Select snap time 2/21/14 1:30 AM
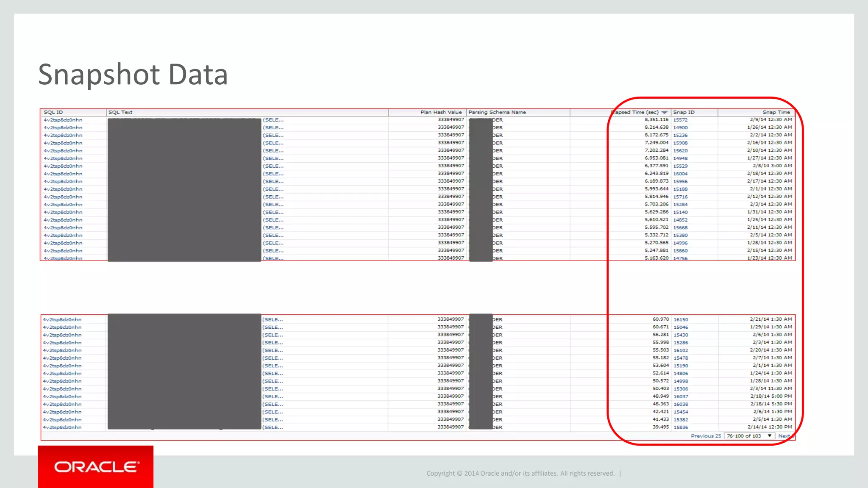The height and width of the screenshot is (488, 868). tap(771, 319)
